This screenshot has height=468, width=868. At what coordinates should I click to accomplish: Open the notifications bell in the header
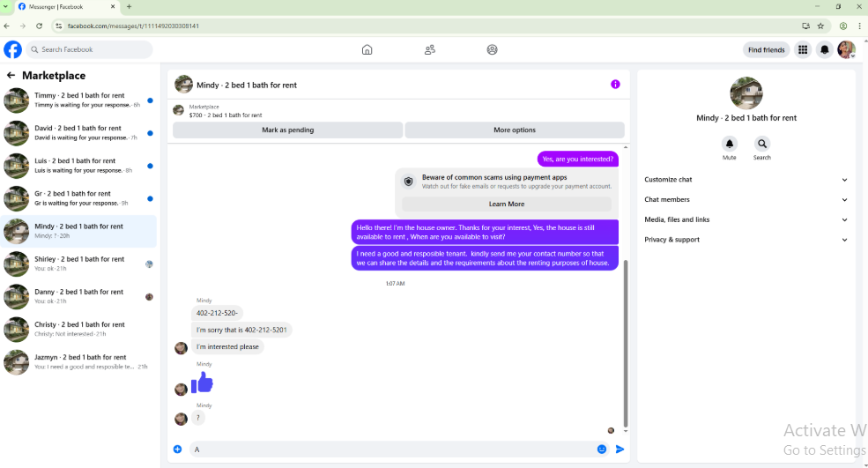point(824,50)
